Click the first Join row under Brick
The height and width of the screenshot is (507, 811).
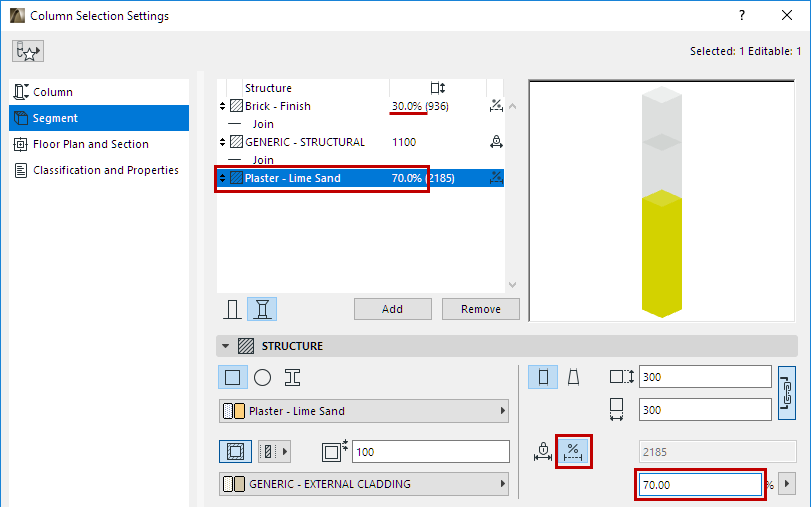(x=361, y=124)
